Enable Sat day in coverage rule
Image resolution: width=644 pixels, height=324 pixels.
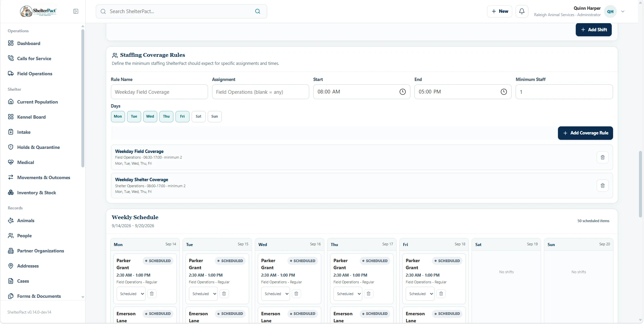coord(199,117)
